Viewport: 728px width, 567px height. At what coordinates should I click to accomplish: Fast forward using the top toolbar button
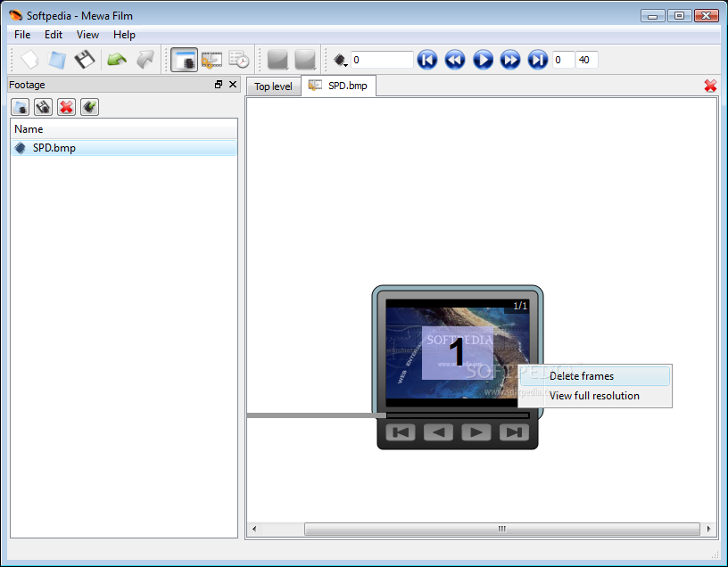click(x=510, y=60)
